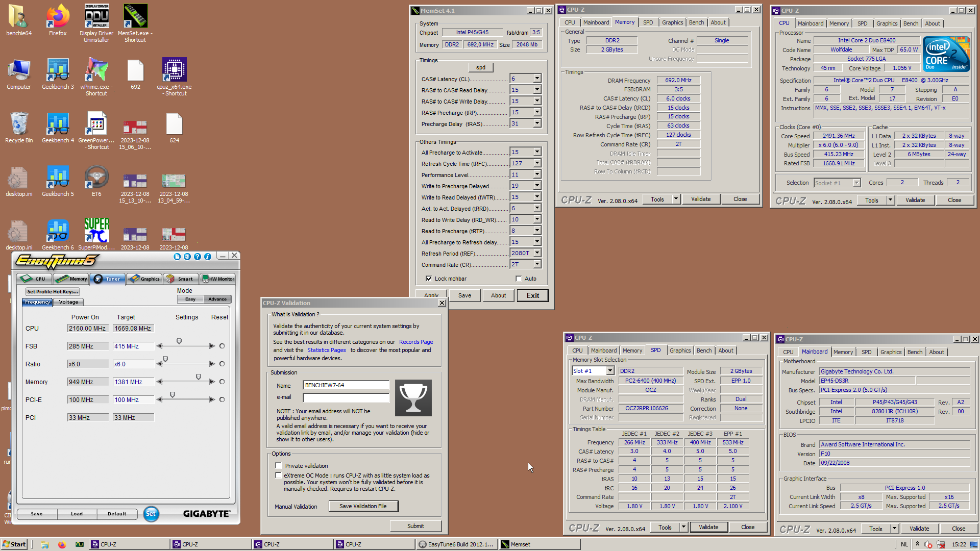Open the Computer desktop icon
This screenshot has height=551, width=980.
(x=19, y=74)
